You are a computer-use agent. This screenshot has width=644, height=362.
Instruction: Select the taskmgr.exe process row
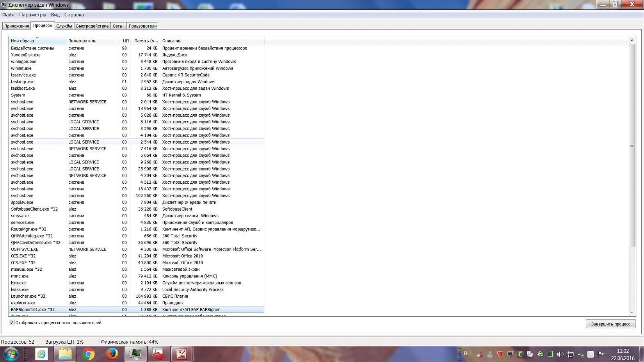[137, 82]
